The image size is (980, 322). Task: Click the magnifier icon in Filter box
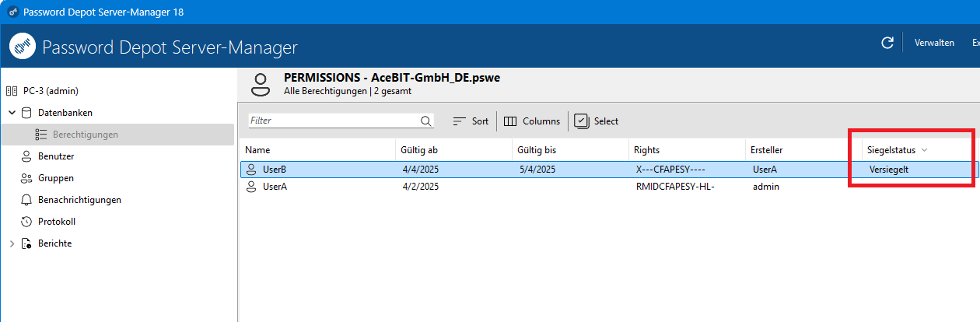tap(426, 121)
